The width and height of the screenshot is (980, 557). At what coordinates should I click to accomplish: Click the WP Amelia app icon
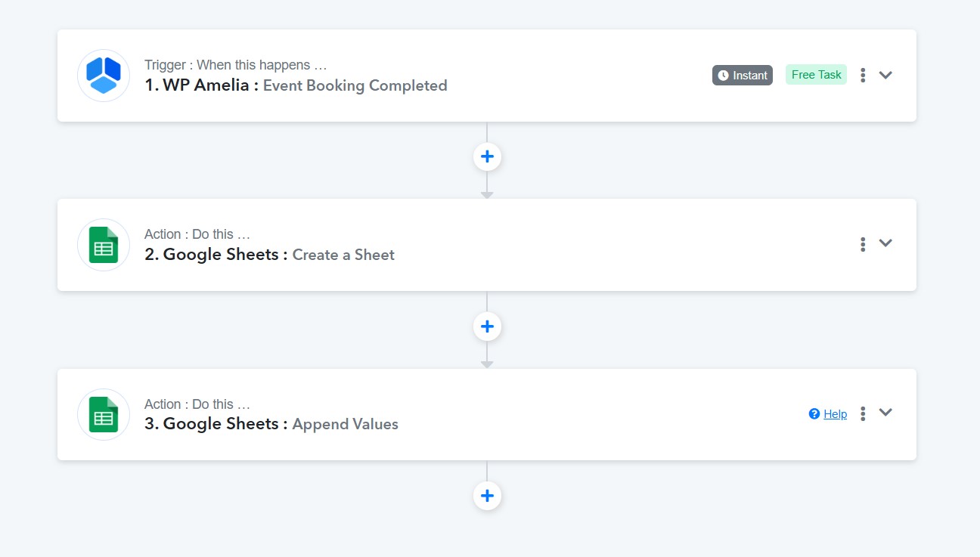(x=104, y=75)
